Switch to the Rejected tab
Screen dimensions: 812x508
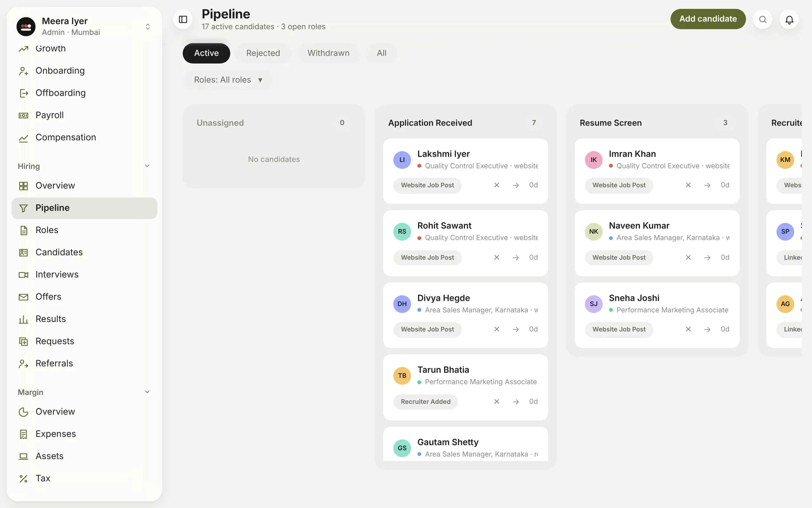coord(263,53)
